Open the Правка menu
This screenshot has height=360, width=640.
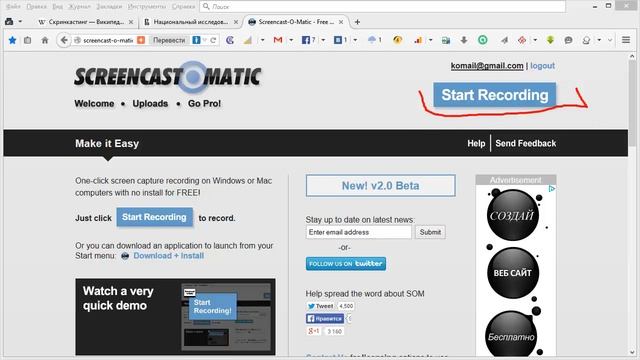pos(36,7)
